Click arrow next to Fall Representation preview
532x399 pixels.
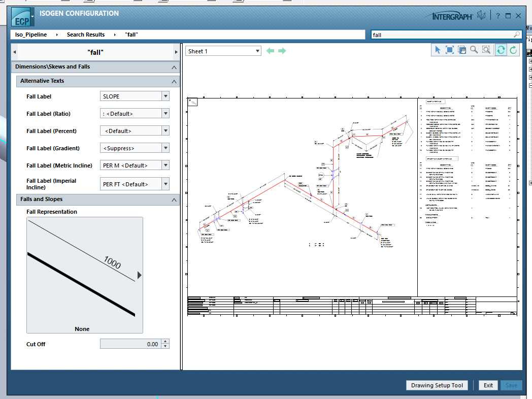(x=139, y=275)
